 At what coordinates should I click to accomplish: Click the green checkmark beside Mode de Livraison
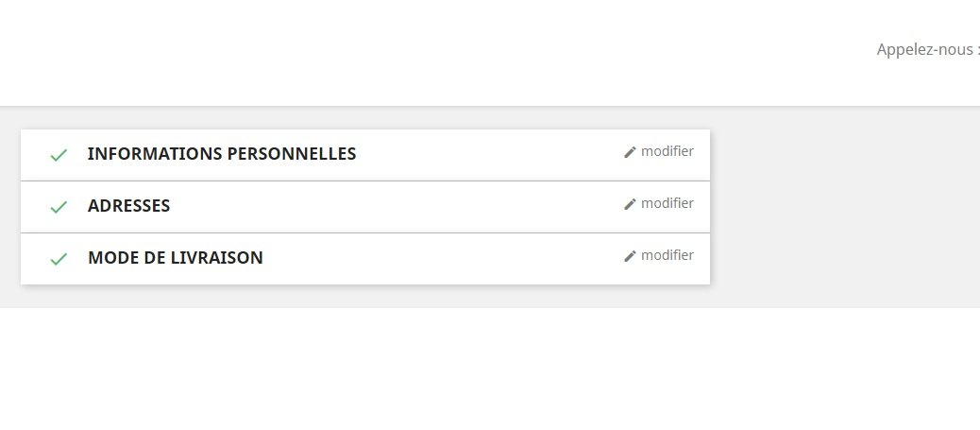point(59,259)
